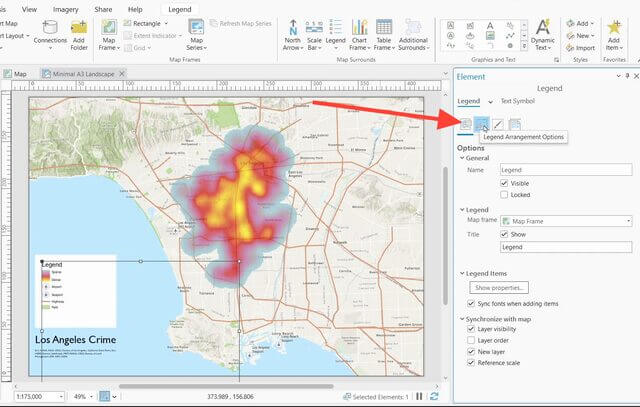Viewport: 640px width, 407px height.
Task: Open the Placement tab icon in Element pane
Action: 515,124
